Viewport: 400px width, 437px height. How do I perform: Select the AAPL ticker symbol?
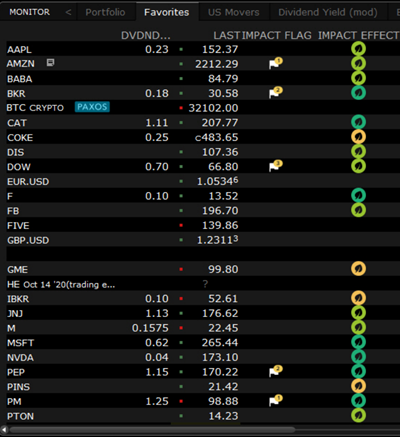pos(19,50)
